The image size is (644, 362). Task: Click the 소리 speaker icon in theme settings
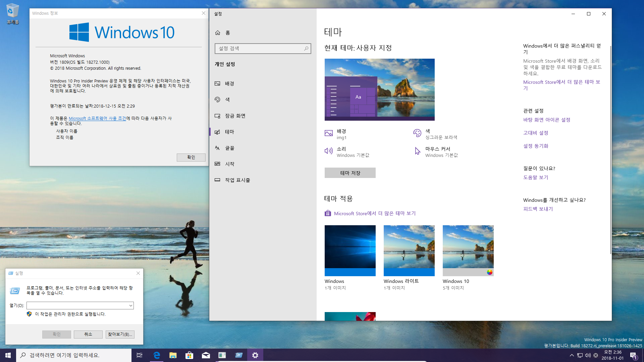(x=329, y=151)
